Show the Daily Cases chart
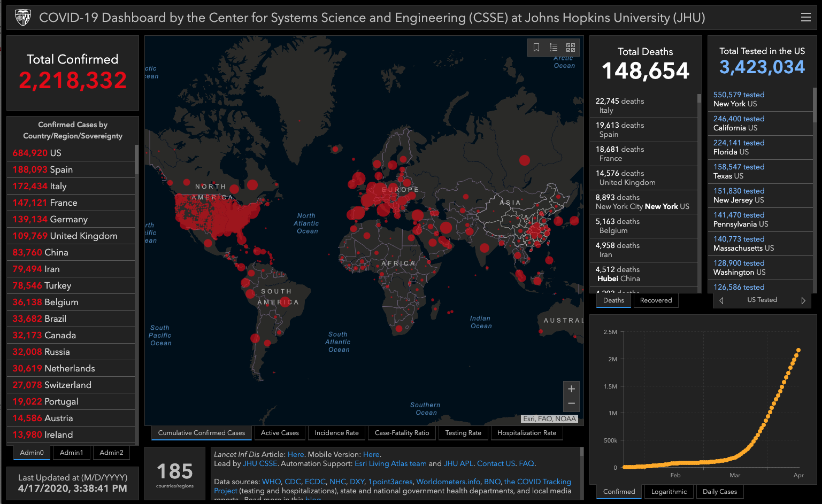This screenshot has height=504, width=822. [719, 491]
